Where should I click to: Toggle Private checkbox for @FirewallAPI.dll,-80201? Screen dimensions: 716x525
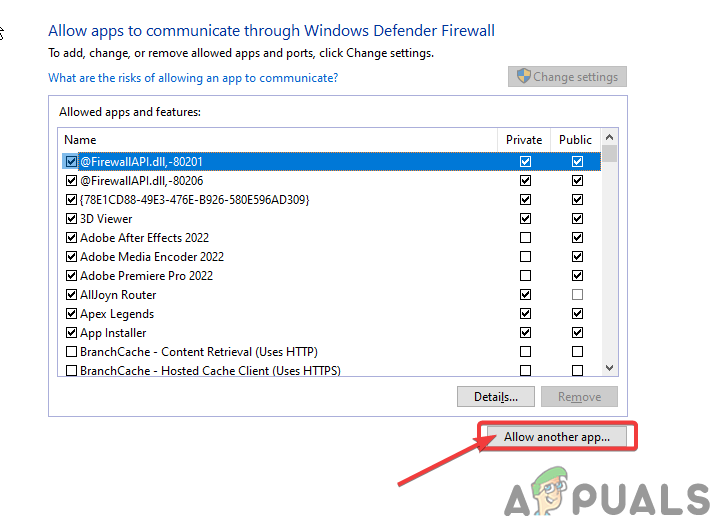coord(526,162)
